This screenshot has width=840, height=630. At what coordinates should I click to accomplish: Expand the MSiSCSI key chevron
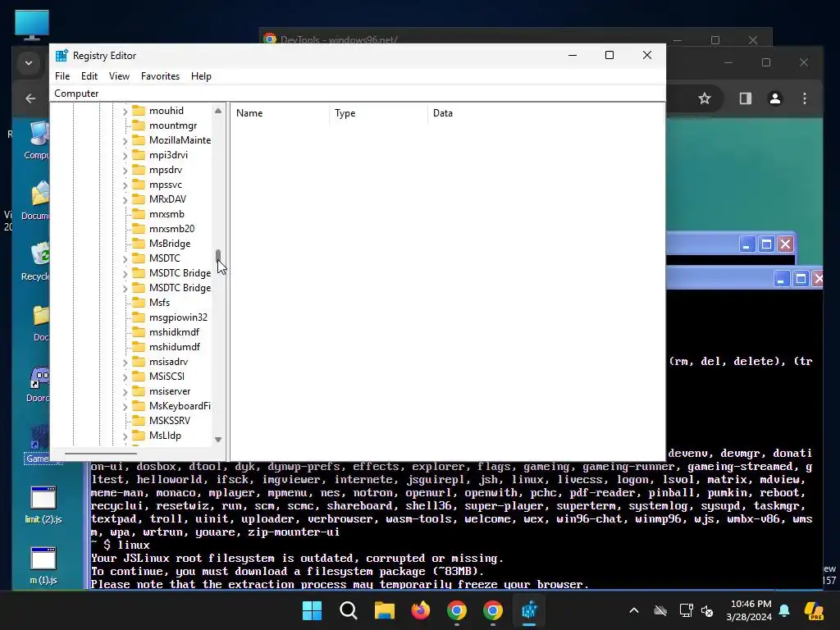125,377
